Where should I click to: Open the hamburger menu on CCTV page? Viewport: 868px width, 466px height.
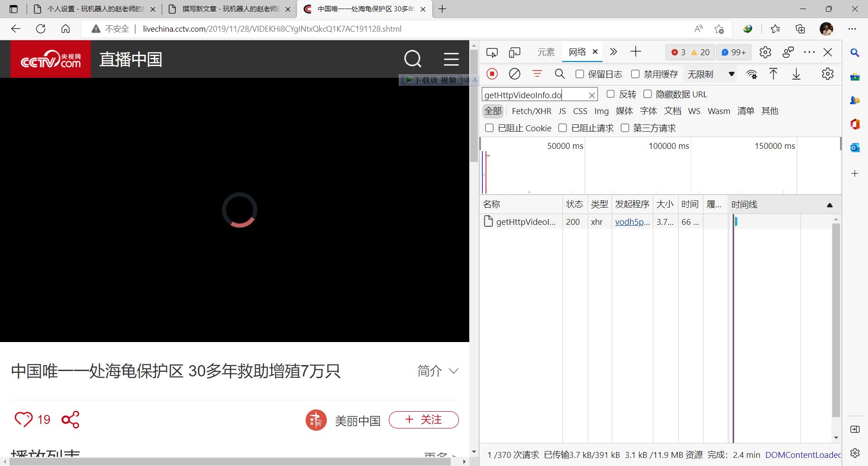[451, 59]
